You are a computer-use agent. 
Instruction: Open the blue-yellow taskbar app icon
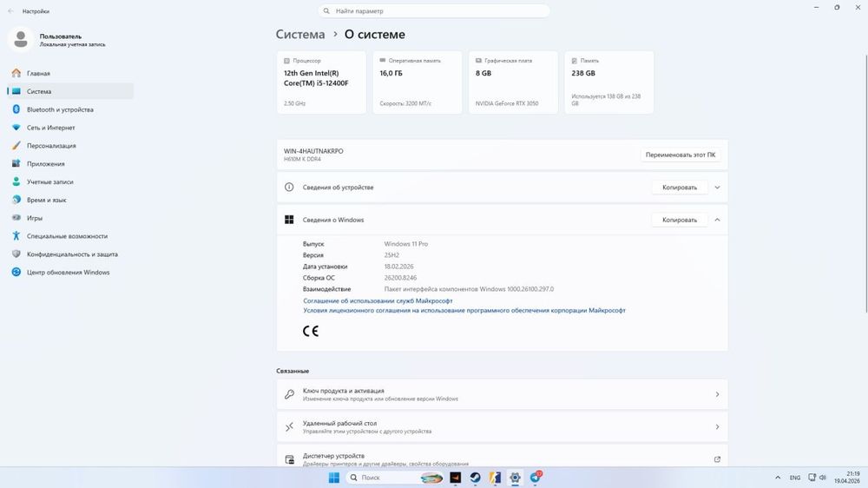pyautogui.click(x=495, y=478)
